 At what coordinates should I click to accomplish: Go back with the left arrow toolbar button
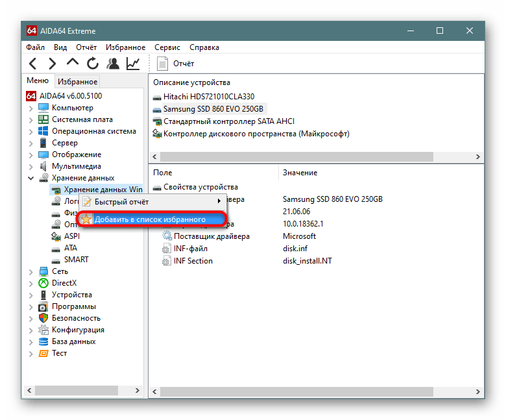(32, 63)
